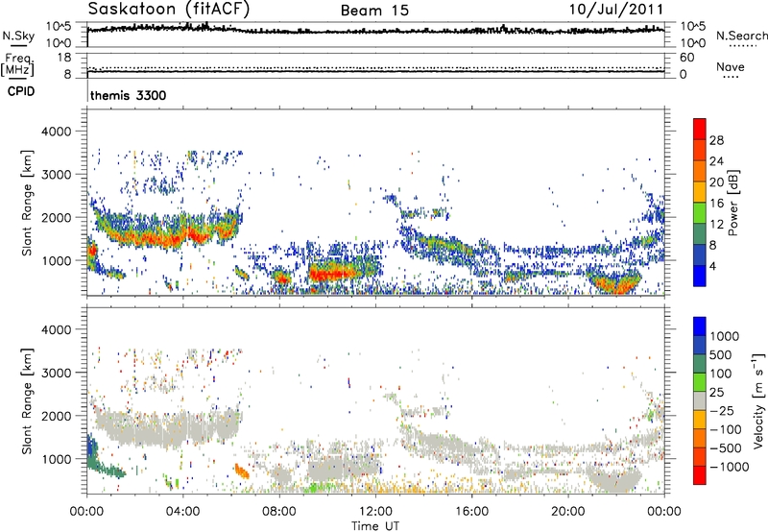
Task: Click the N.Sky legend label
Action: 18,36
